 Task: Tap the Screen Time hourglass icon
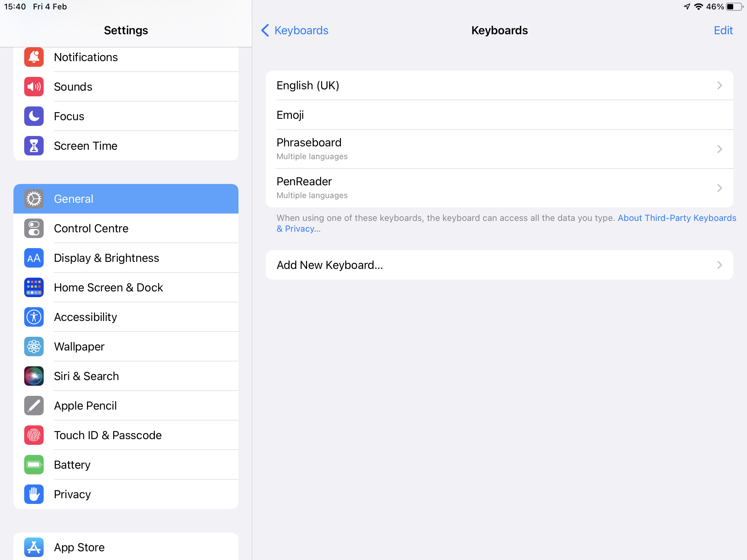34,146
